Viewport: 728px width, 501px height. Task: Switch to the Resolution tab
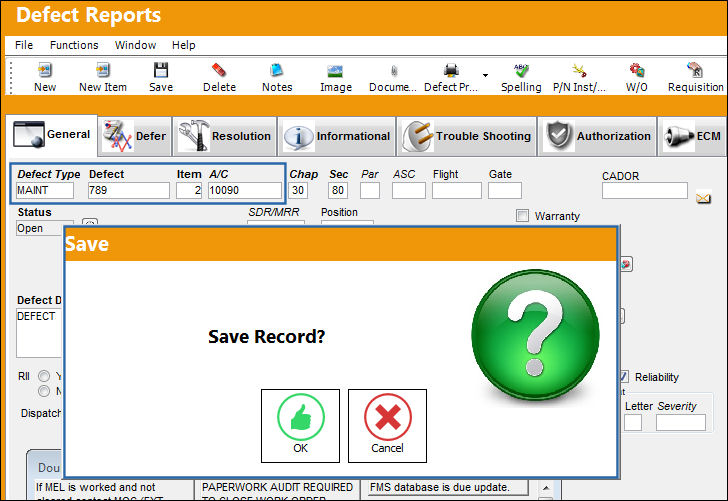click(x=225, y=136)
